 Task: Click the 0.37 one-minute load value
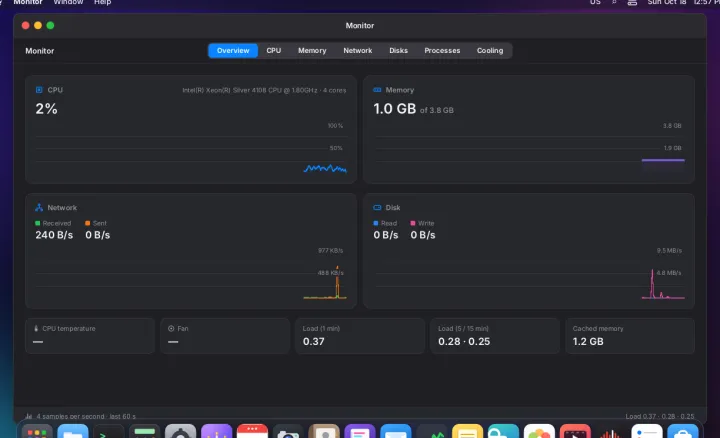[x=314, y=342]
